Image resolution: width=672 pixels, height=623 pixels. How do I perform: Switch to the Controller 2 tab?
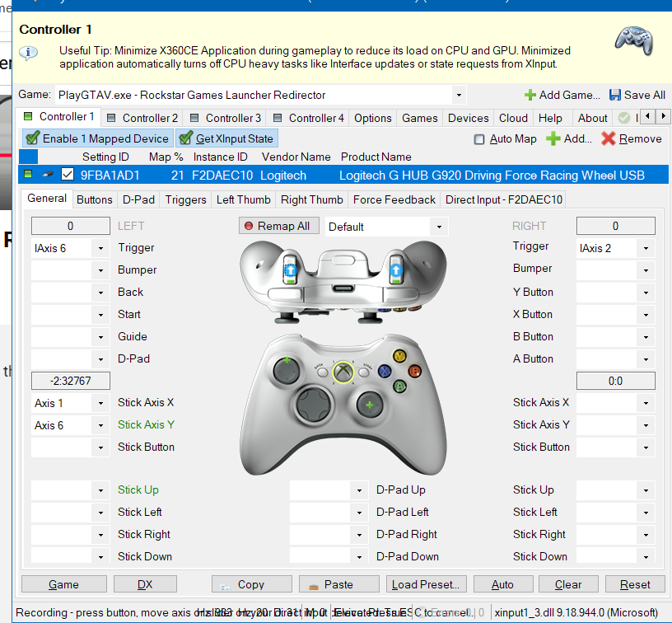tap(142, 118)
